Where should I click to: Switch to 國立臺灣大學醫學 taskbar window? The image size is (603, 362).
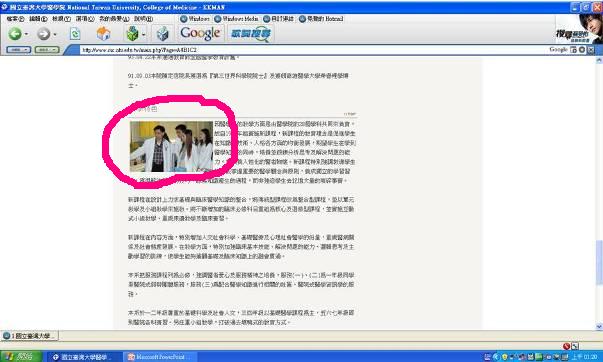85,357
